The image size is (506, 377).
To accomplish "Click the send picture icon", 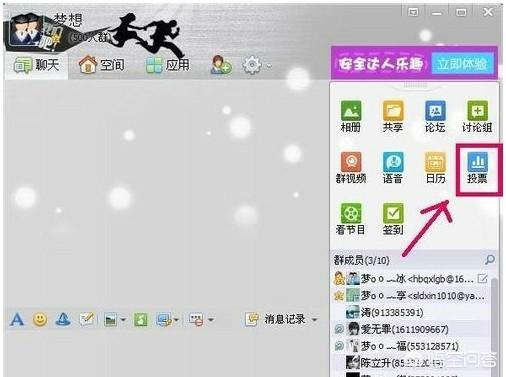I will [110, 320].
